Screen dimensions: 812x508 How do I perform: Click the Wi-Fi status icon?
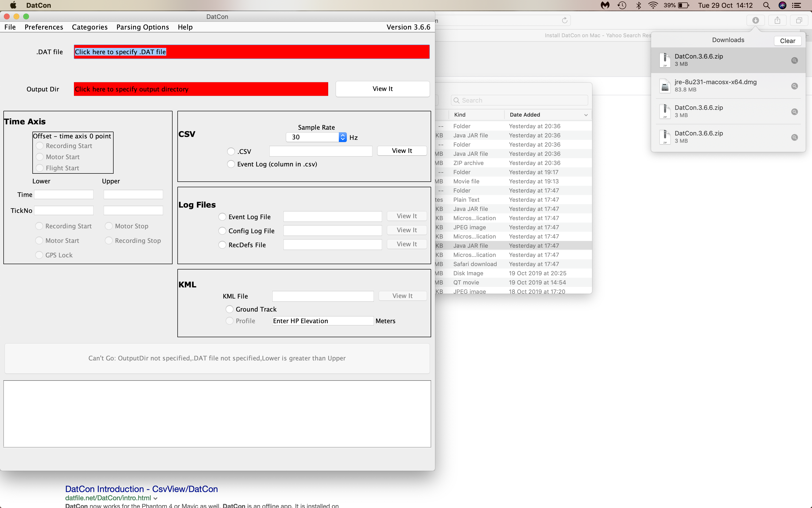[653, 5]
